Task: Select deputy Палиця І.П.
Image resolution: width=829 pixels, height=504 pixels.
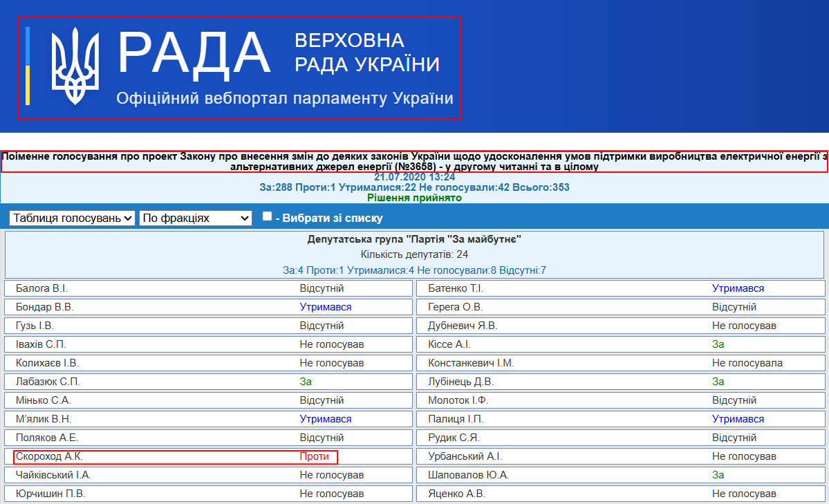Action: click(x=456, y=419)
